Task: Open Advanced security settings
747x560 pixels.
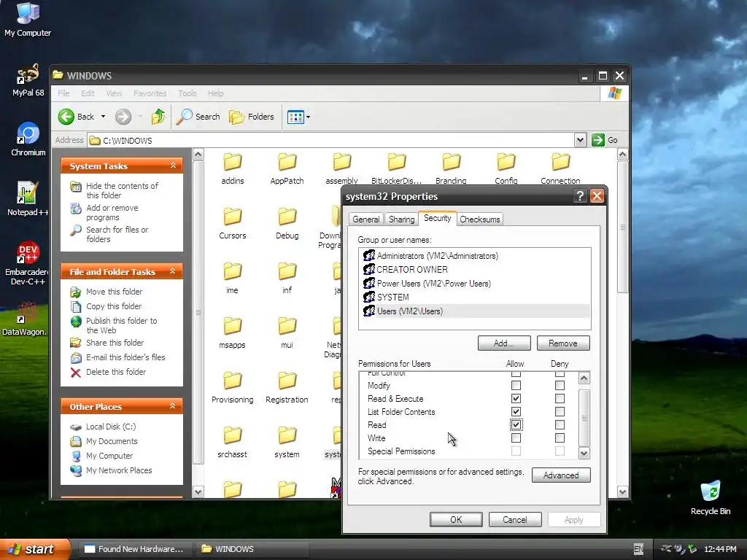Action: click(x=561, y=475)
